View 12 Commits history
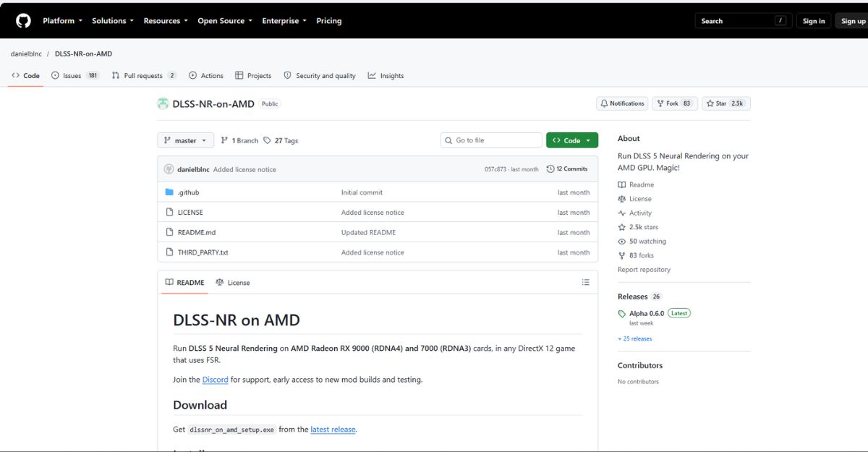The width and height of the screenshot is (868, 452). [x=568, y=169]
